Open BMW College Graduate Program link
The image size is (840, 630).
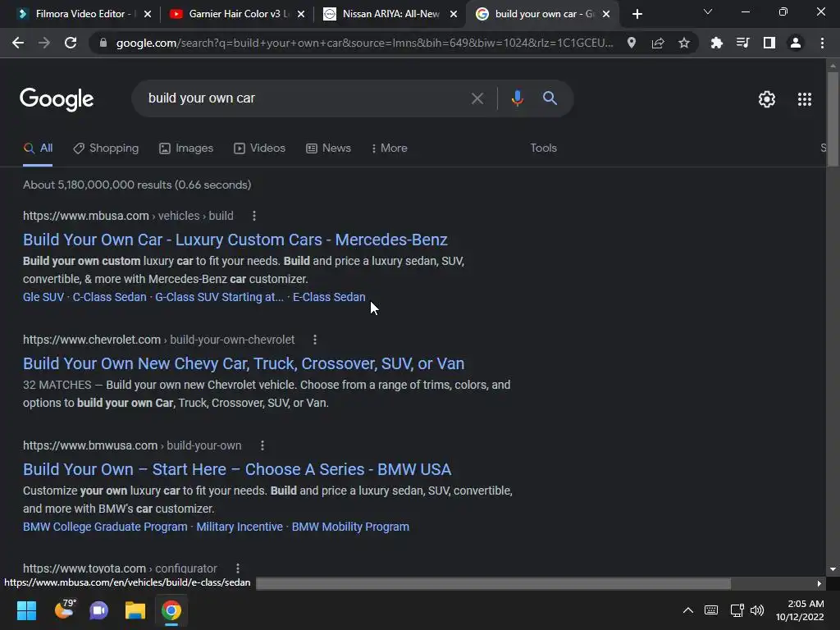[105, 527]
